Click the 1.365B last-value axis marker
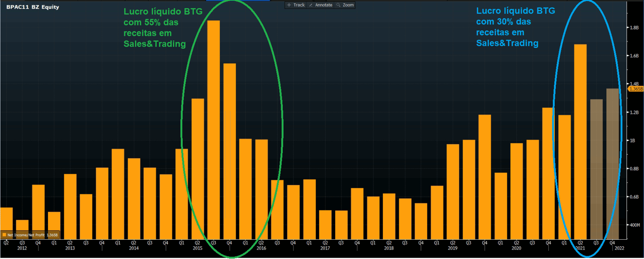This screenshot has height=259, width=644. [636, 89]
